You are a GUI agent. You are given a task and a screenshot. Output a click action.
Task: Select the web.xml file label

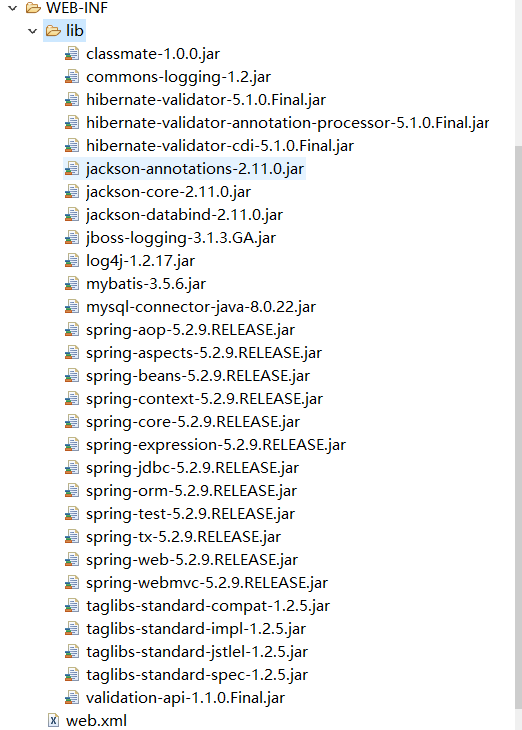(96, 721)
